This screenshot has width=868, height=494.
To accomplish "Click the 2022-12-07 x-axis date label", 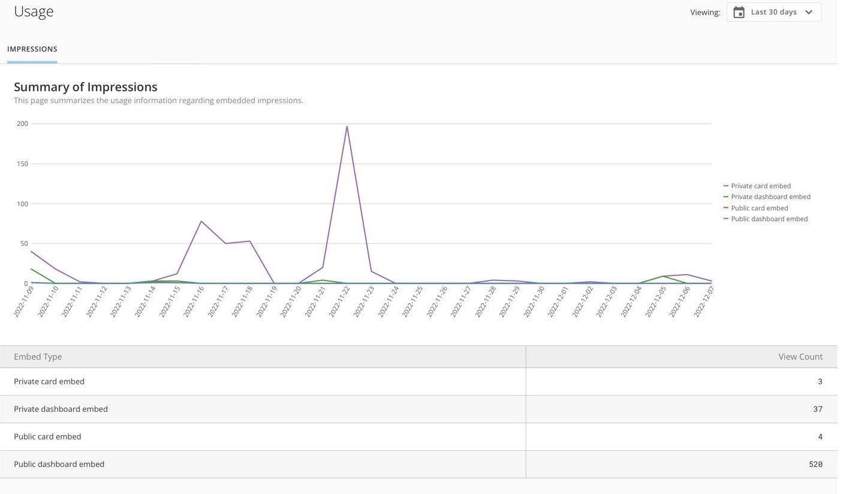I will [x=704, y=302].
